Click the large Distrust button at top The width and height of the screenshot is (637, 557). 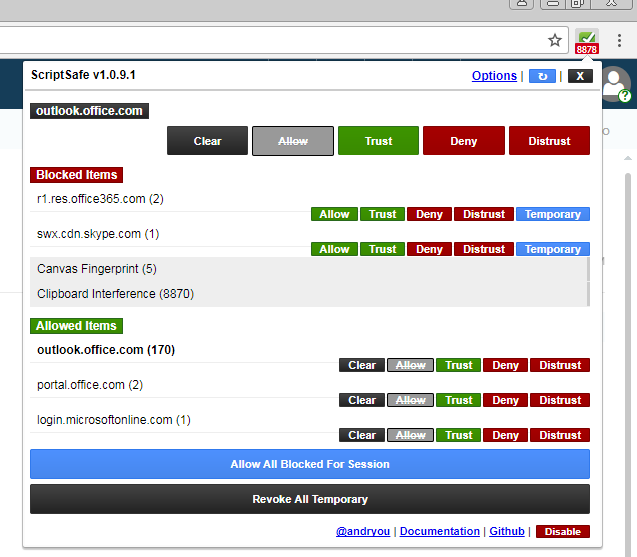pyautogui.click(x=549, y=141)
